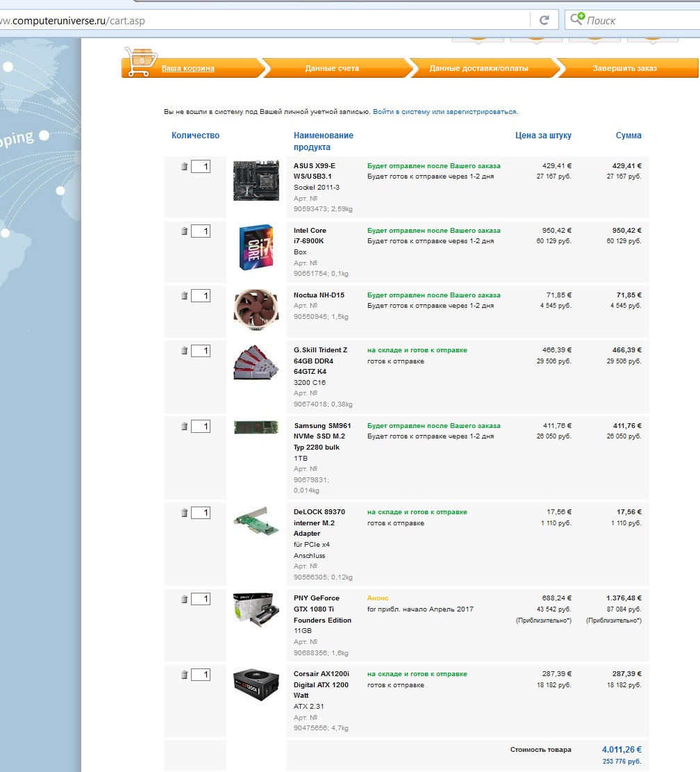This screenshot has height=772, width=700.
Task: Edit quantity field for DeLOCK 89370
Action: tap(201, 513)
